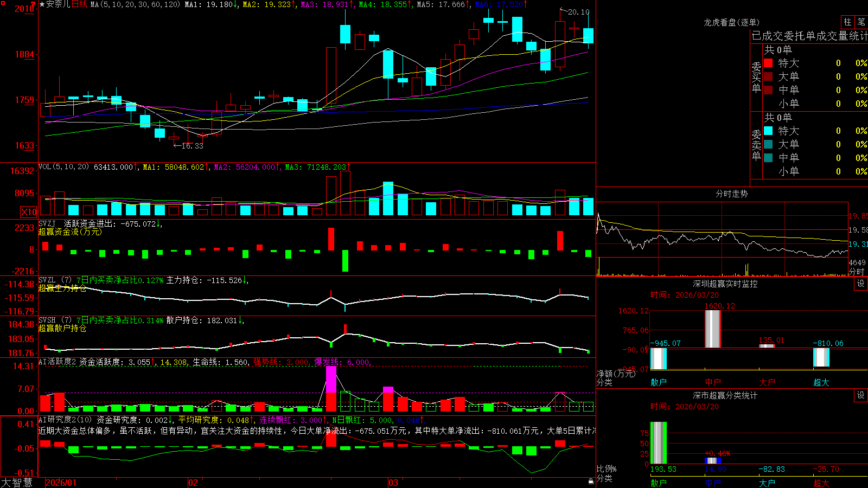Click the 超大 -810.06 bar in 实时监控
Viewport: 868px width, 488px height.
821,357
